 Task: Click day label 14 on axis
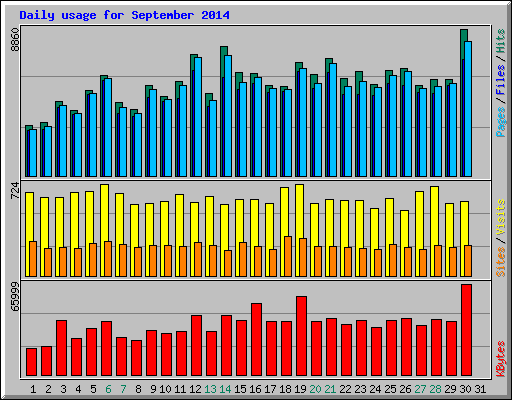pos(225,389)
